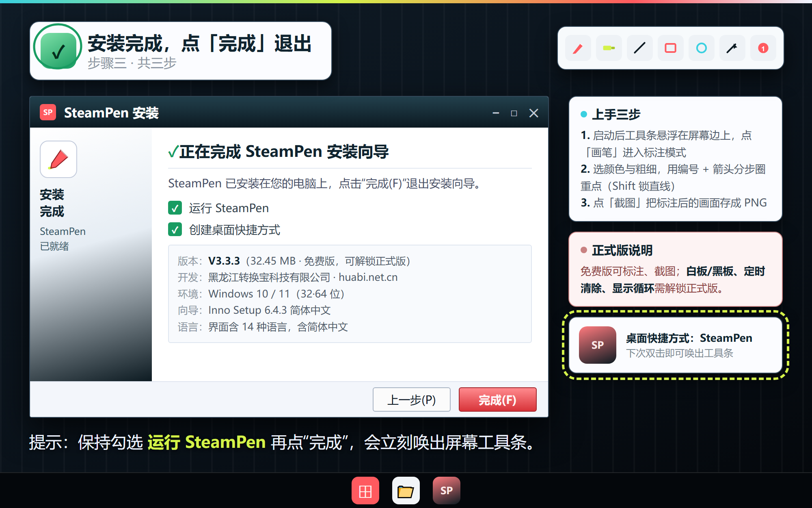Click the red pen icon in installer sidebar
Image resolution: width=812 pixels, height=508 pixels.
pos(58,159)
